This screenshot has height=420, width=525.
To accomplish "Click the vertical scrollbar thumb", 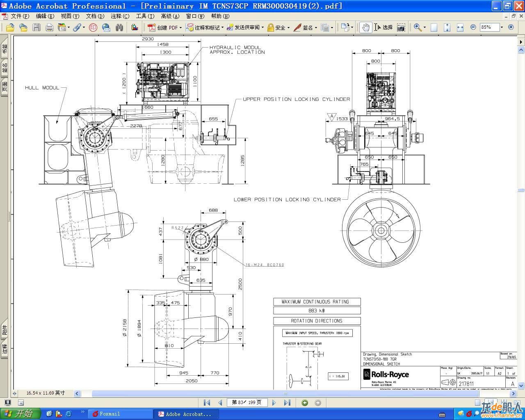I will (x=521, y=190).
